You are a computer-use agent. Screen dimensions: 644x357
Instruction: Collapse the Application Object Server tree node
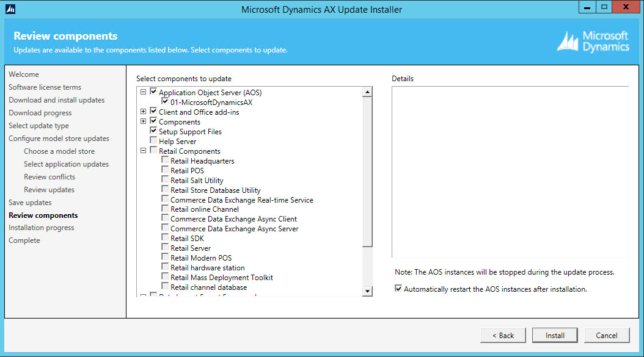tap(144, 92)
